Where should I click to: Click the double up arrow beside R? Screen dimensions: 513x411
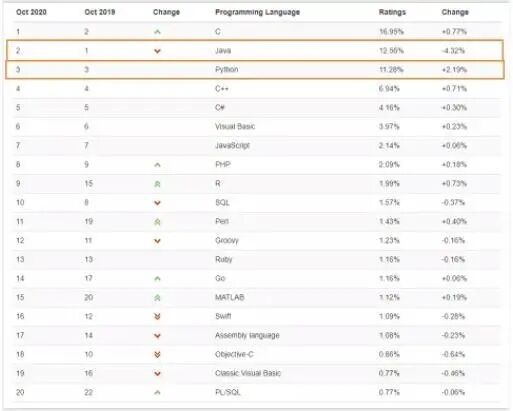[x=157, y=184]
